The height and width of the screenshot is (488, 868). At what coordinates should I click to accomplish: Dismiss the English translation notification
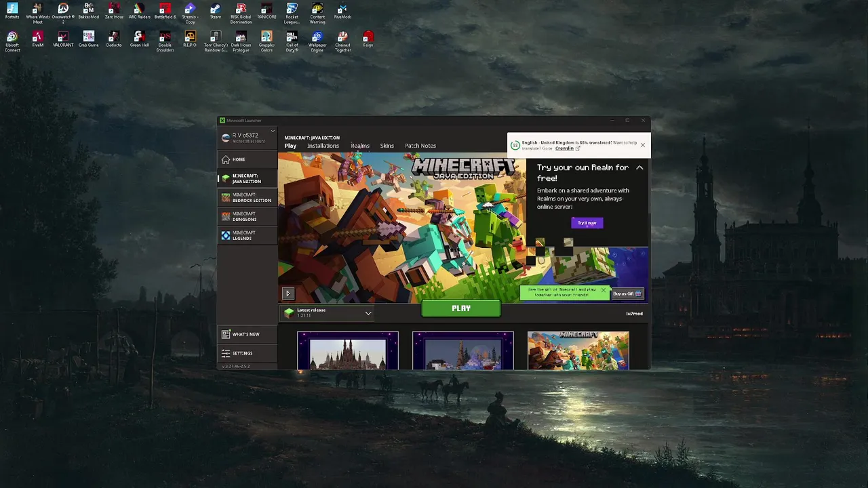[643, 145]
